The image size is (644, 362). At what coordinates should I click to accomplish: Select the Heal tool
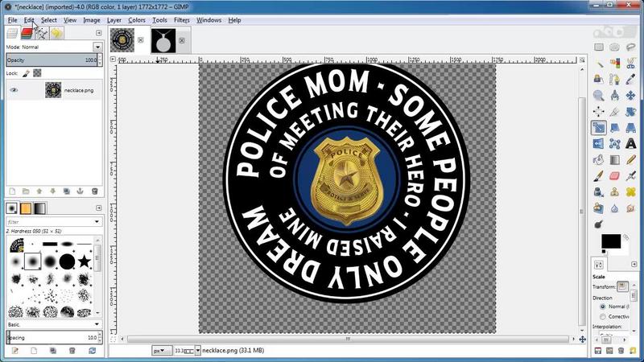click(630, 191)
